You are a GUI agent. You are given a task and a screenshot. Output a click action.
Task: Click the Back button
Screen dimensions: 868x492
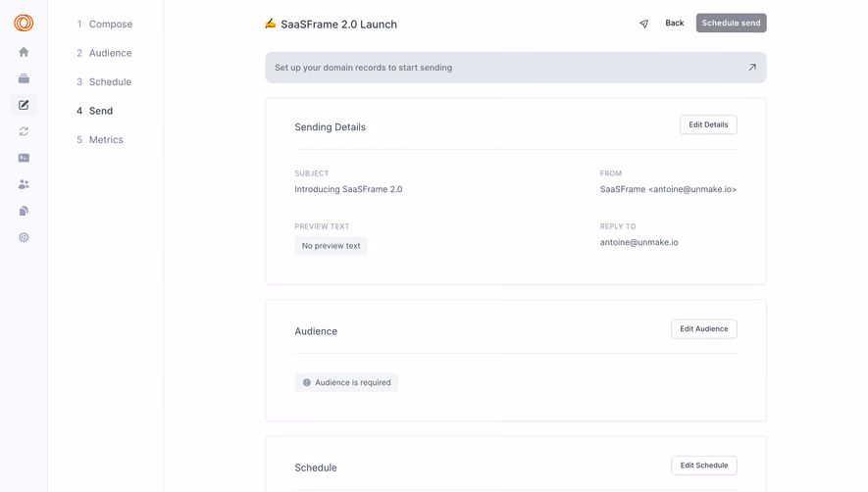click(674, 23)
